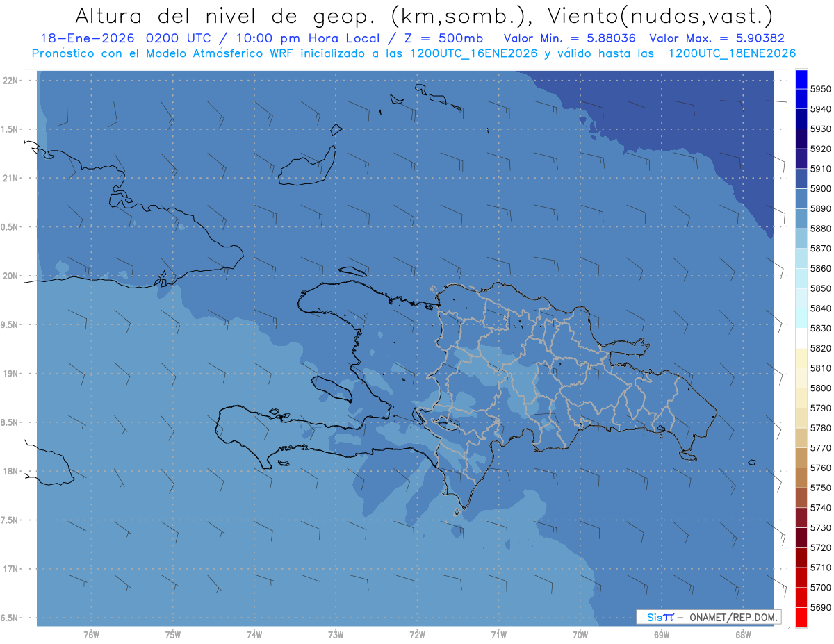834x644 pixels.
Task: Click the latitude label 20N
Action: [x=10, y=276]
